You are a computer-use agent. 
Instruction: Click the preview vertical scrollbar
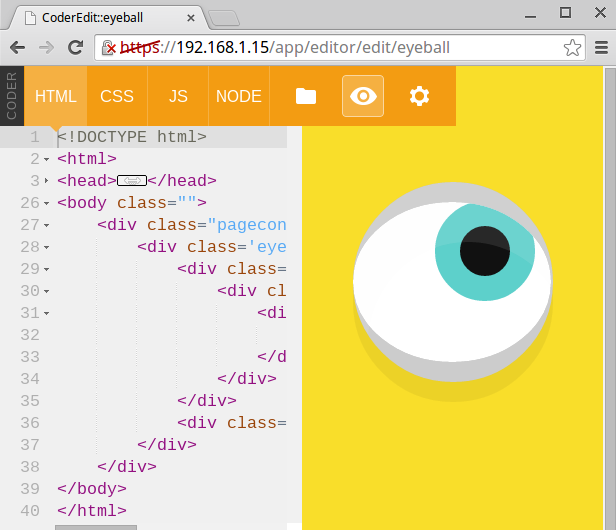[x=610, y=299]
